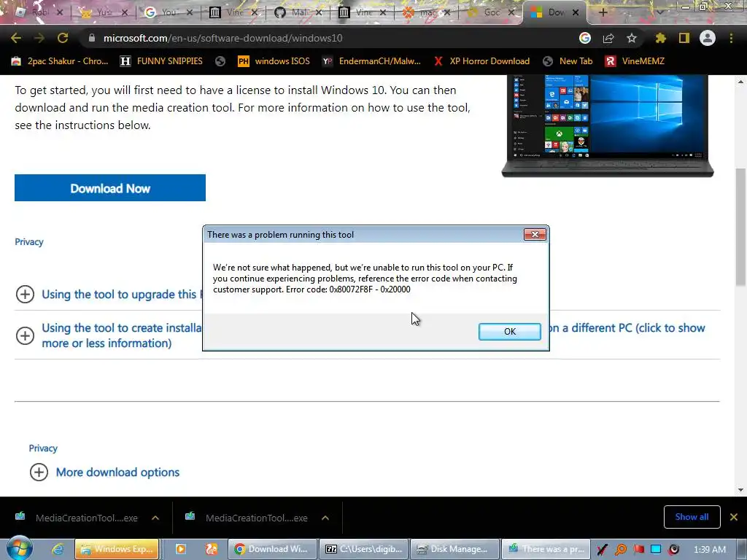Open Chrome profile avatar

(708, 38)
